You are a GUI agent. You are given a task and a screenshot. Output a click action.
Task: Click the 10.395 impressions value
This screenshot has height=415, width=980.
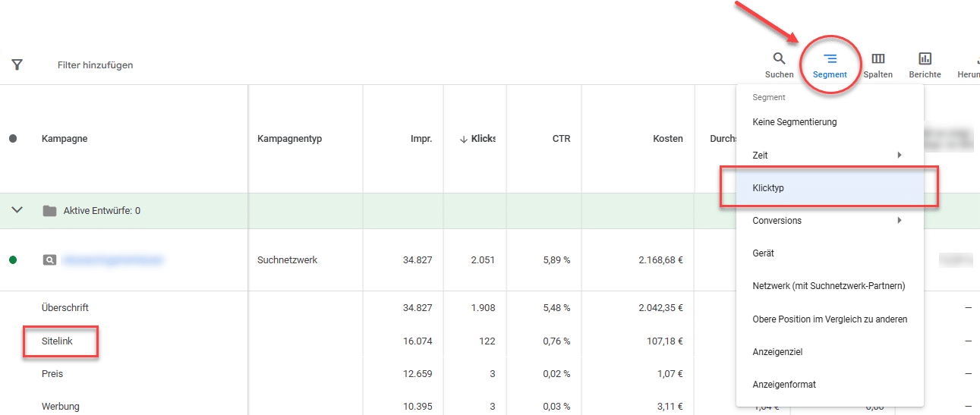418,407
